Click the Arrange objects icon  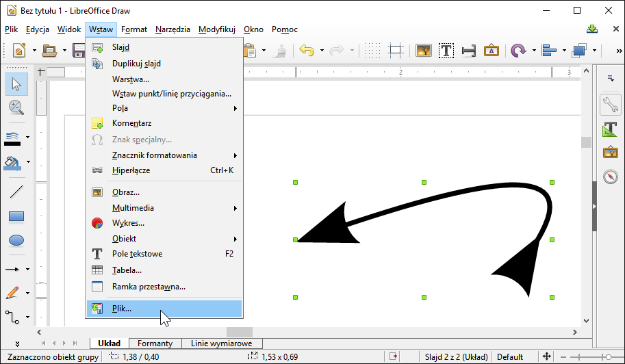pos(579,51)
